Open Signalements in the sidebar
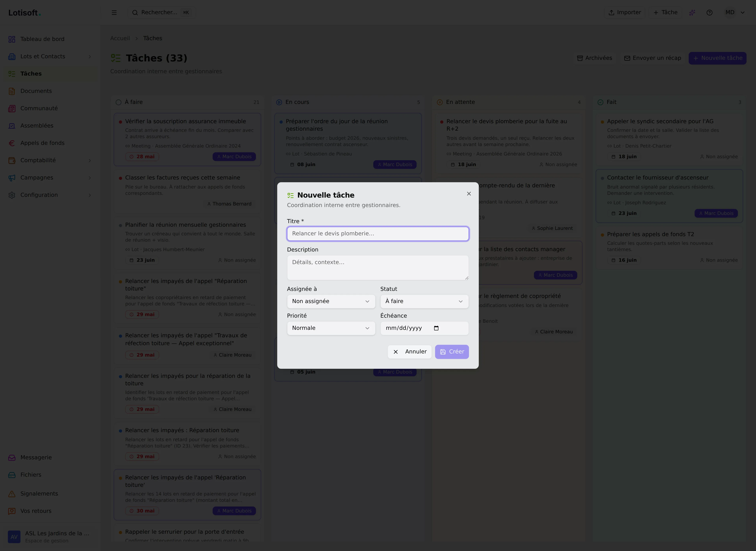Viewport: 756px width, 551px height. (50, 494)
